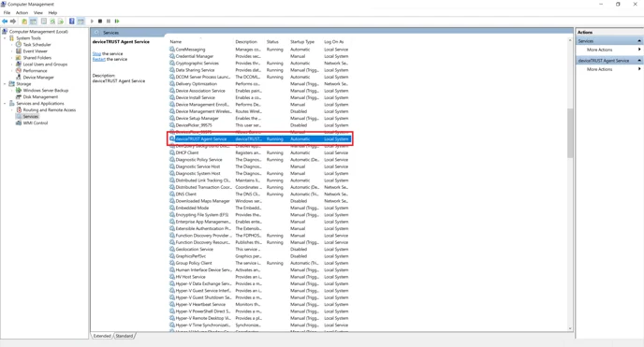Click the Refresh toolbar icon
Viewport: 644px width, 347px height.
tap(52, 22)
